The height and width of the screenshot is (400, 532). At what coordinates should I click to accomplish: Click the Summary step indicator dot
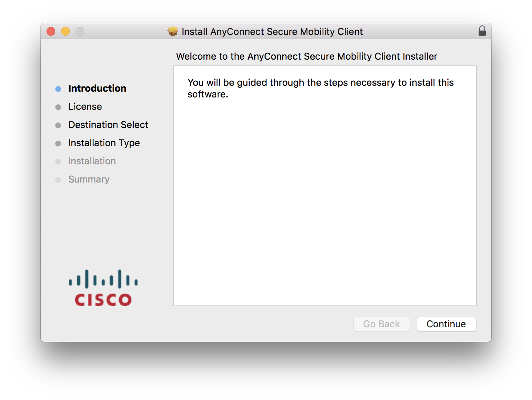tap(59, 180)
